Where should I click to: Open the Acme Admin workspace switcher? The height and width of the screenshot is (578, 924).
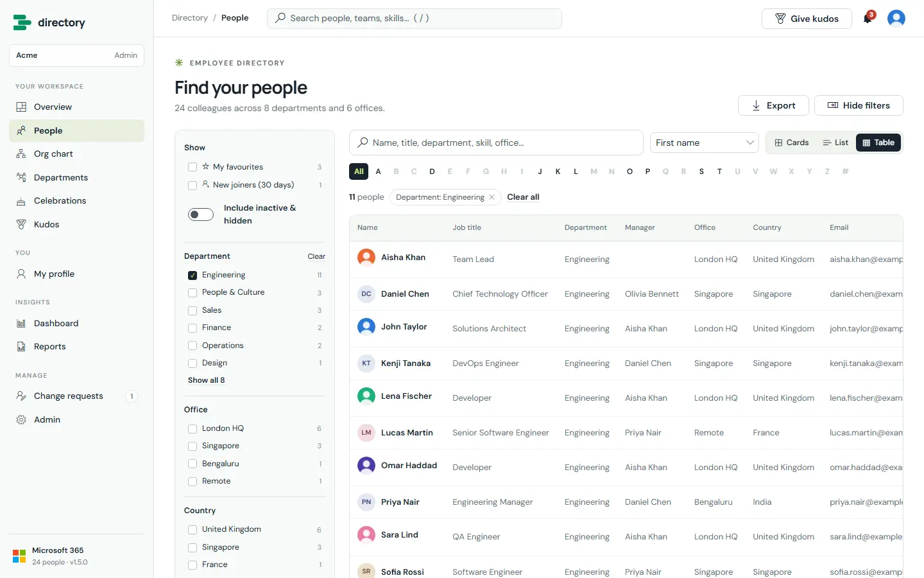76,55
